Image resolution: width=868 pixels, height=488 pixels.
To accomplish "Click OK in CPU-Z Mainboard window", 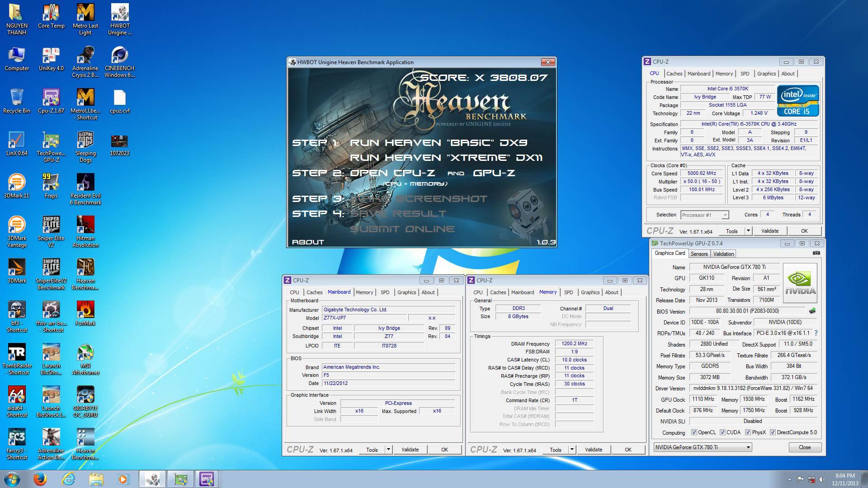I will (444, 449).
